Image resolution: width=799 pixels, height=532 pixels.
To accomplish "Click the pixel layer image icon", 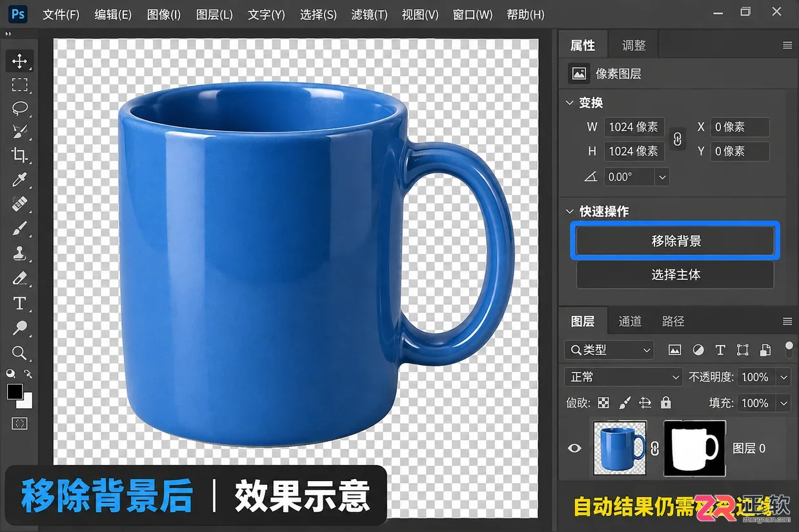I will 579,74.
